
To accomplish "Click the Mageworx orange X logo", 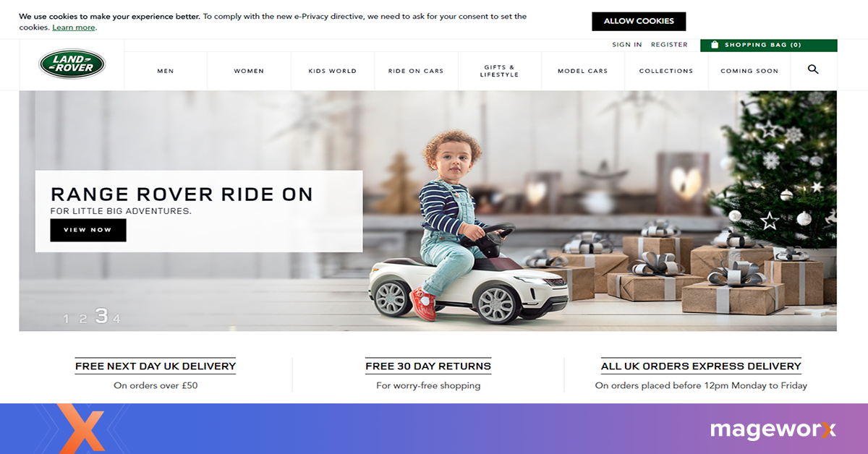I will (x=80, y=428).
